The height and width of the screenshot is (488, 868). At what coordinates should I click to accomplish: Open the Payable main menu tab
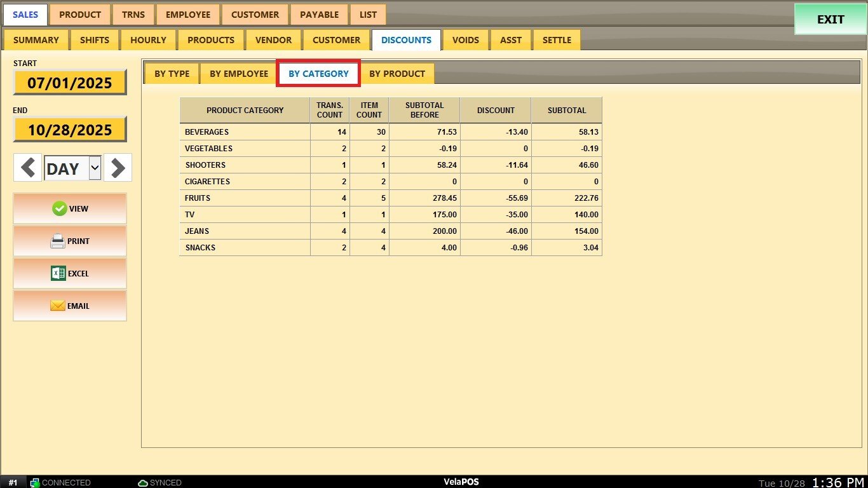click(x=320, y=15)
